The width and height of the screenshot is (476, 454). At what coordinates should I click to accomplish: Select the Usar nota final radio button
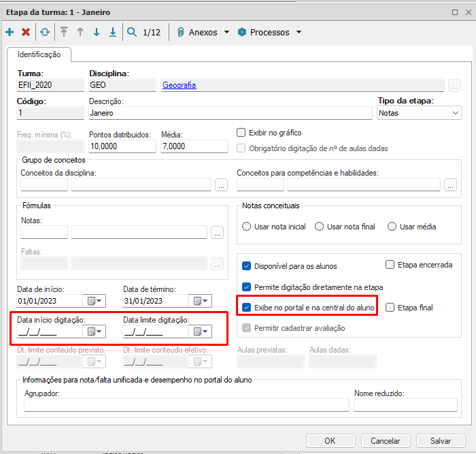coord(320,227)
